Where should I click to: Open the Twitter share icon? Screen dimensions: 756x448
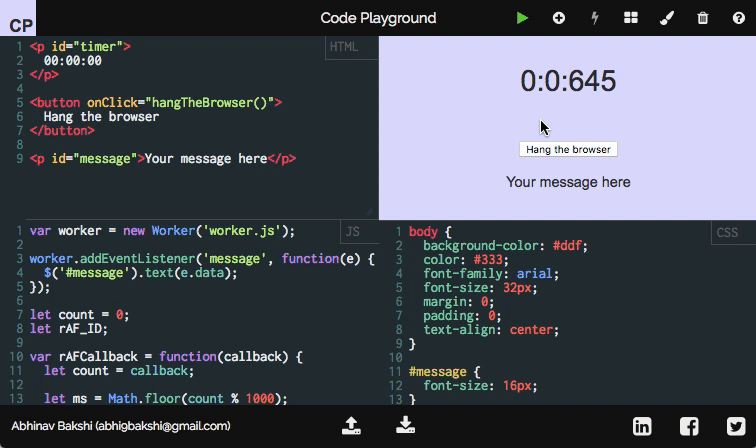coord(736,426)
